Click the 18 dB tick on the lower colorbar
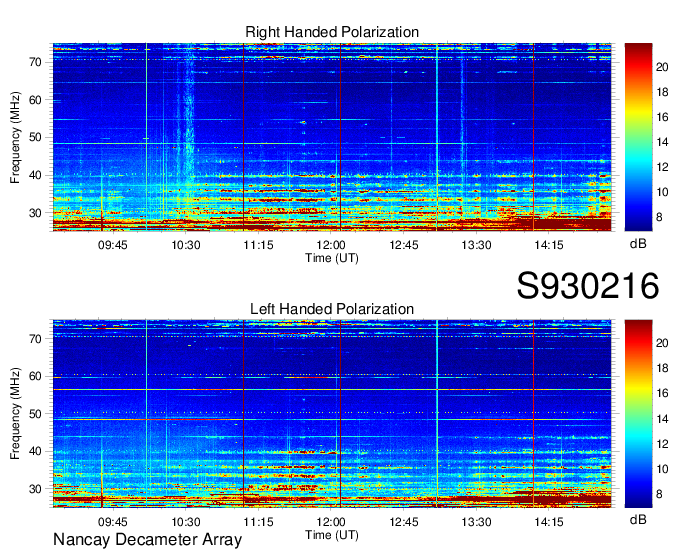Viewport: 680px width, 552px height. 662,369
